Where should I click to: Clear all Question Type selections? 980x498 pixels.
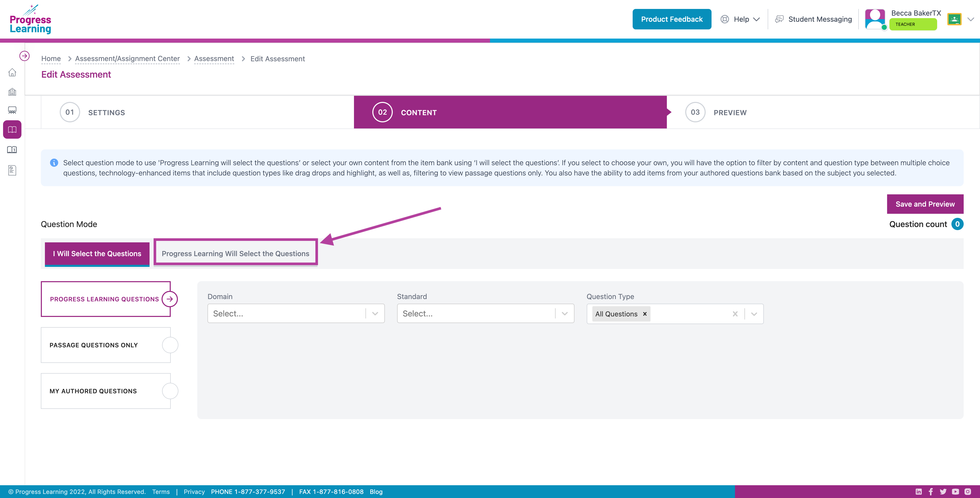click(x=735, y=314)
